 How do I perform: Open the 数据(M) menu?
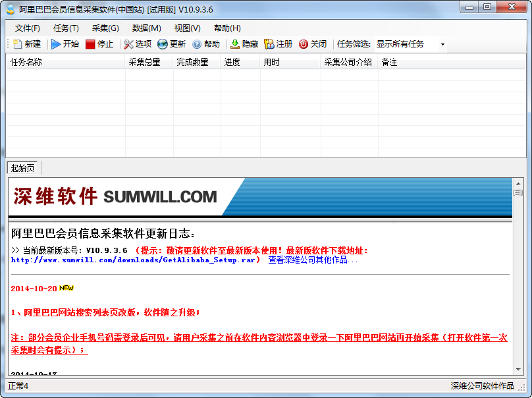(x=147, y=28)
